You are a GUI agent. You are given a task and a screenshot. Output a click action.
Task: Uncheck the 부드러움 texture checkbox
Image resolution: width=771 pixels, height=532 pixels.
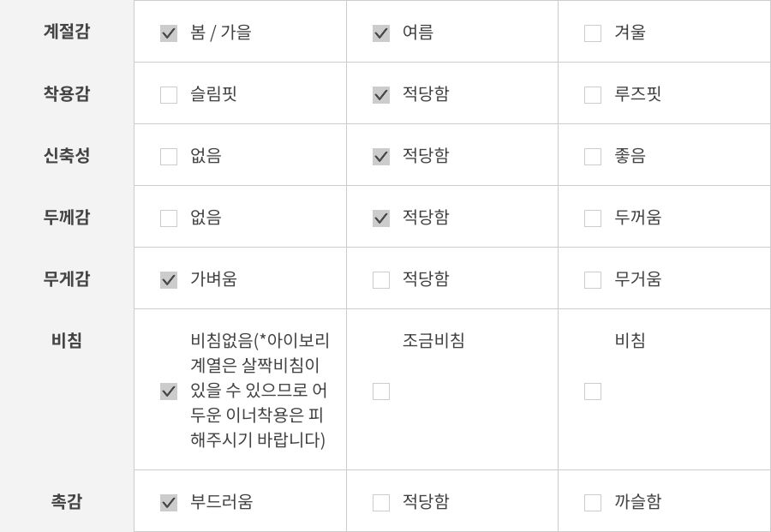click(169, 503)
